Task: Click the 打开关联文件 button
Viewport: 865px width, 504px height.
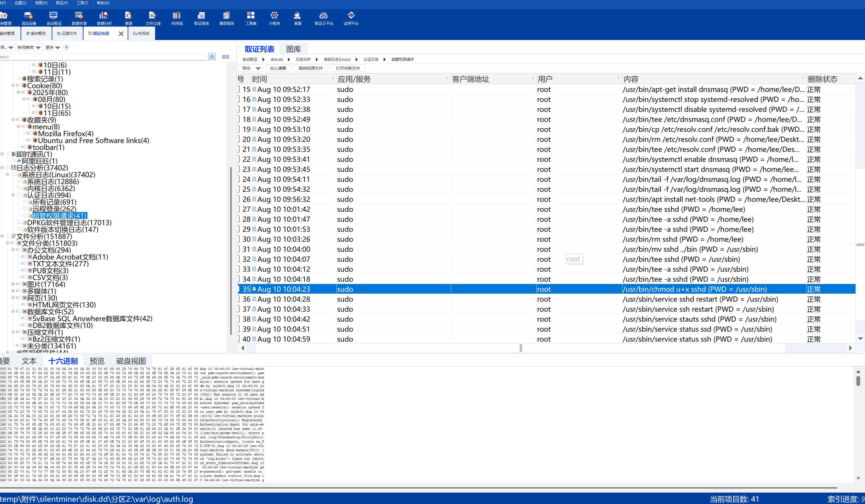Action: tap(348, 68)
